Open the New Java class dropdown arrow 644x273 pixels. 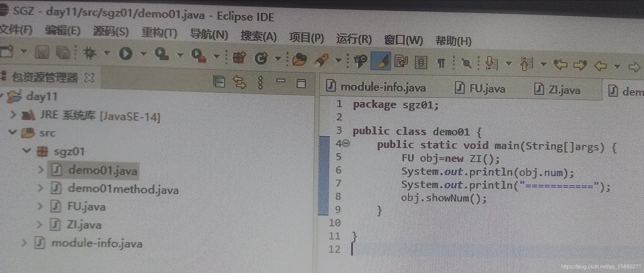click(x=278, y=59)
